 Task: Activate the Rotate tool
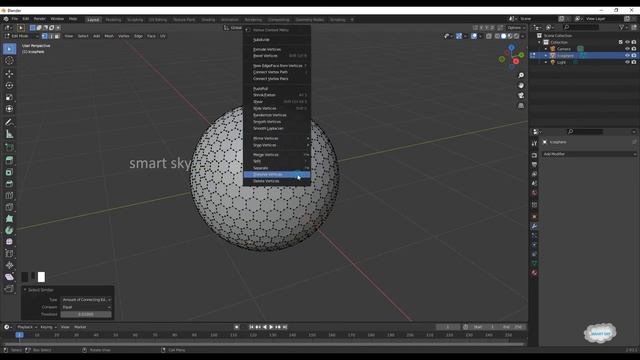tap(9, 85)
